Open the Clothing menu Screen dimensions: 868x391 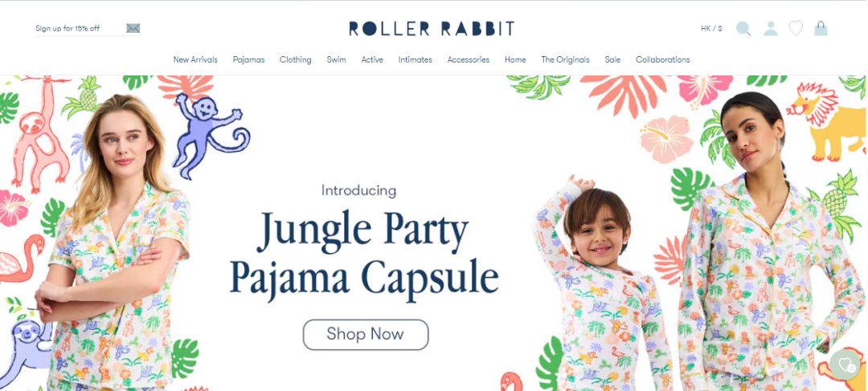pos(296,59)
